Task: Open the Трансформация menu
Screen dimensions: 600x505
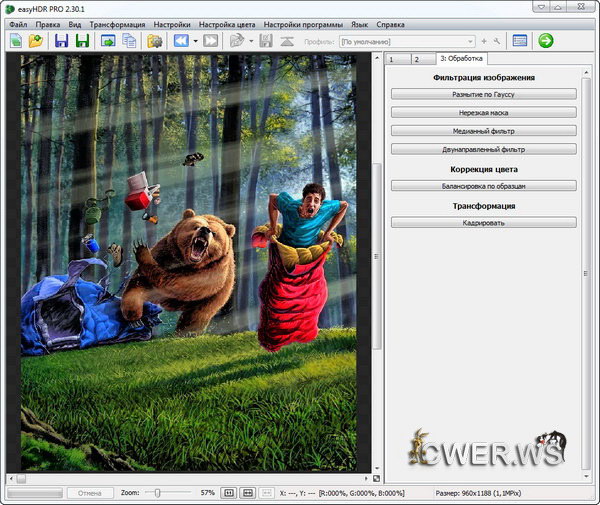Action: (117, 23)
